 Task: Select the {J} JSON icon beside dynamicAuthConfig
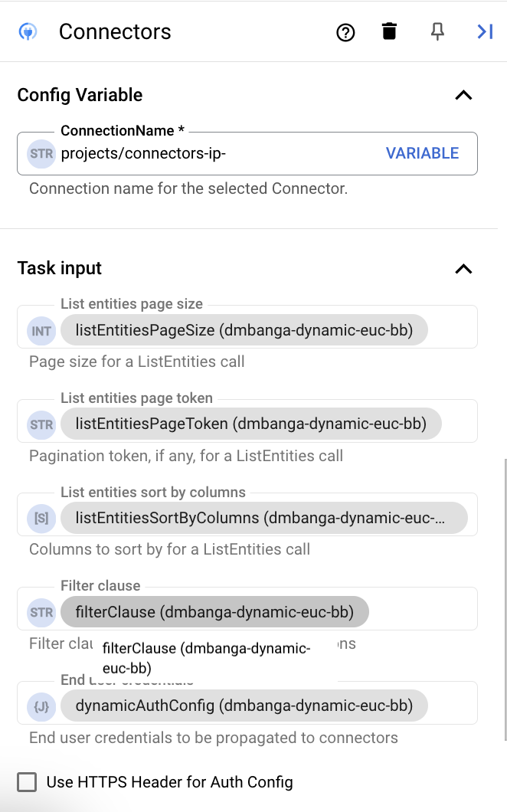coord(41,706)
